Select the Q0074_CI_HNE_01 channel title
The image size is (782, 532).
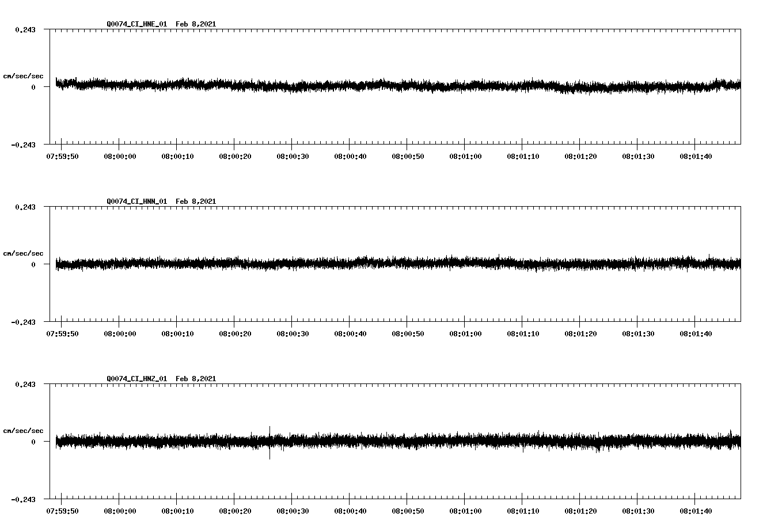(136, 24)
